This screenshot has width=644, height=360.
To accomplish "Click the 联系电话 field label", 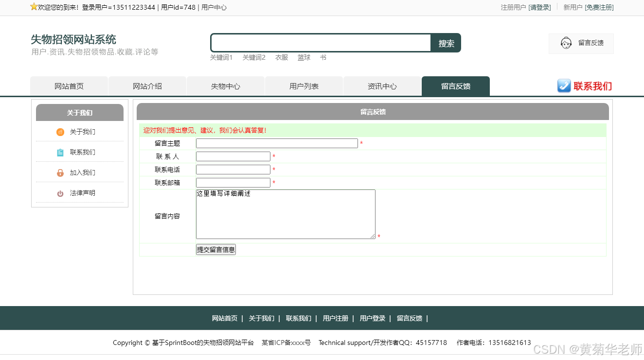I will pos(167,170).
